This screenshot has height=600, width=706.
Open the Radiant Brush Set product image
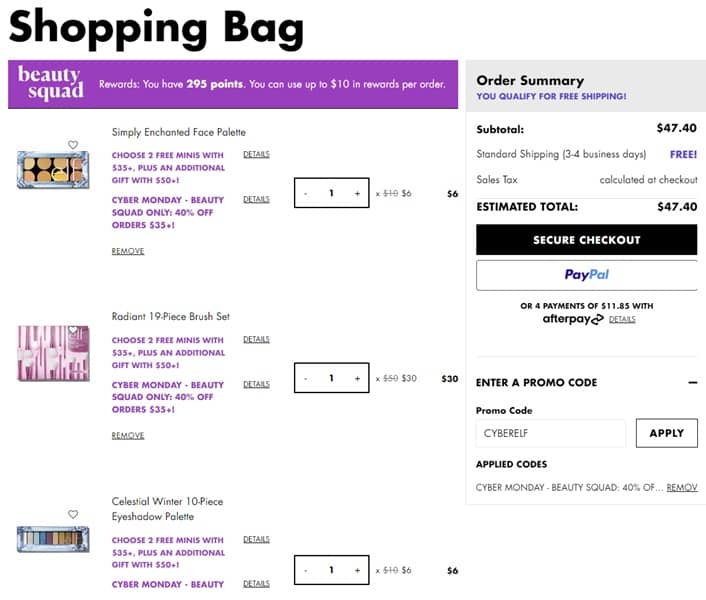tap(53, 357)
